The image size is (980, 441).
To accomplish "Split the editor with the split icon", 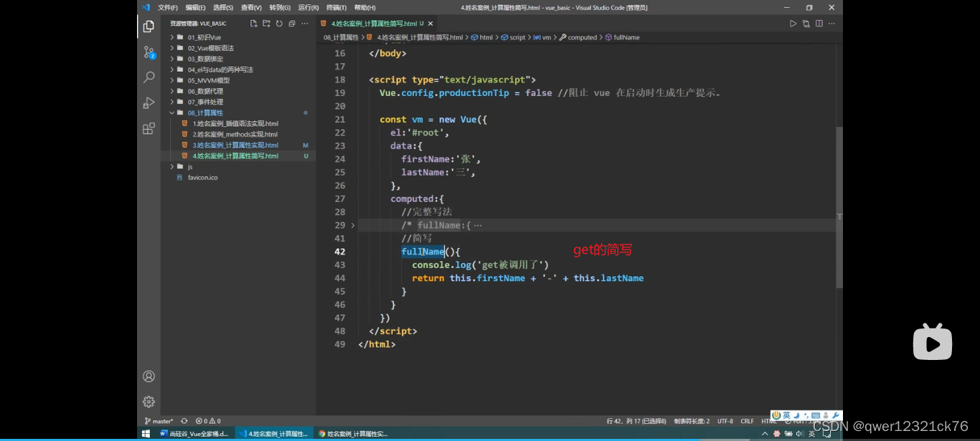I will (x=819, y=24).
